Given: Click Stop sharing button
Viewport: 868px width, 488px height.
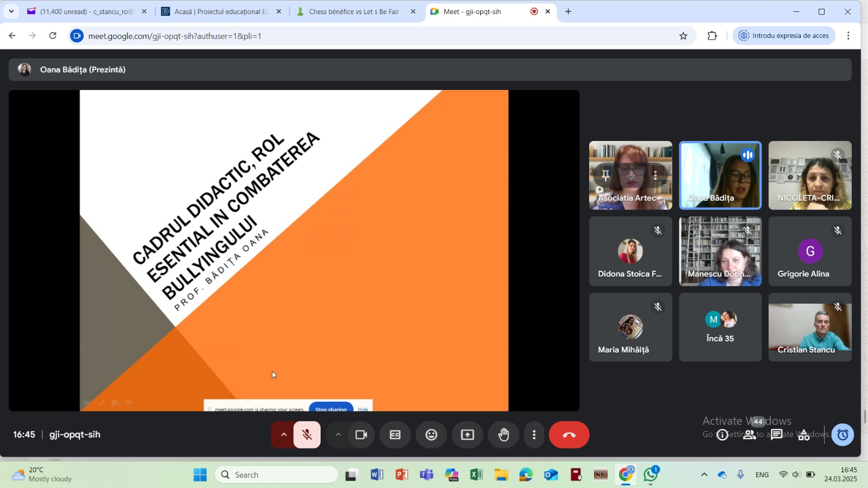Looking at the screenshot, I should pos(330,408).
